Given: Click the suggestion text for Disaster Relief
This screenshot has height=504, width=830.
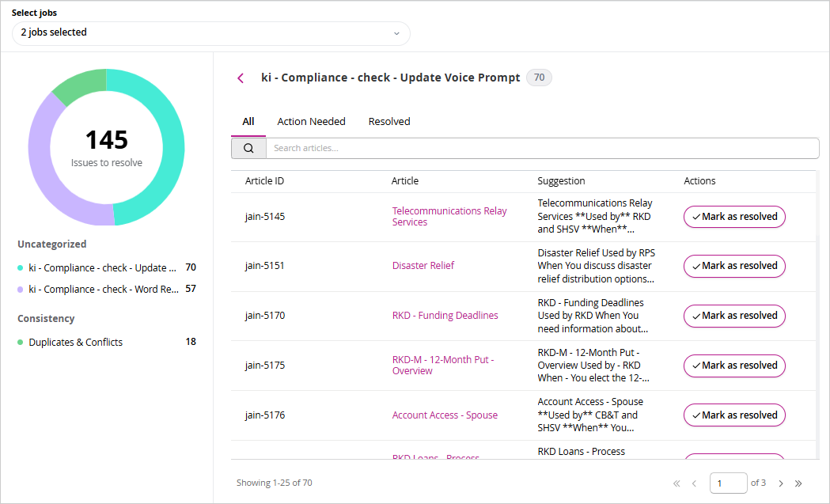Looking at the screenshot, I should pos(597,266).
